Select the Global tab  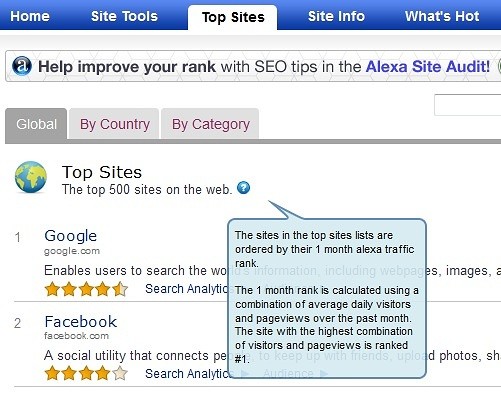tap(36, 124)
